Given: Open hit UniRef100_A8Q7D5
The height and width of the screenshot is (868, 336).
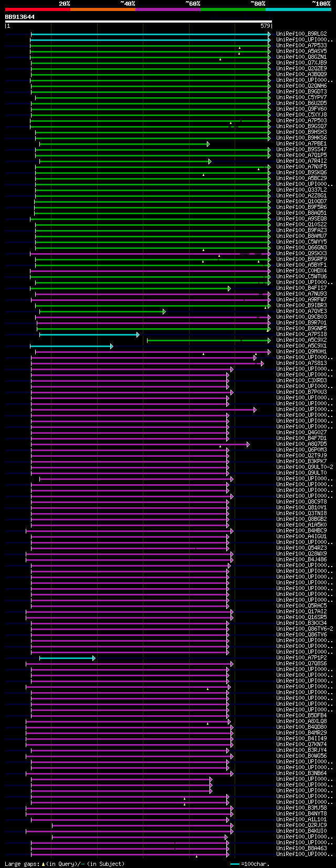Looking at the screenshot, I should tap(301, 444).
